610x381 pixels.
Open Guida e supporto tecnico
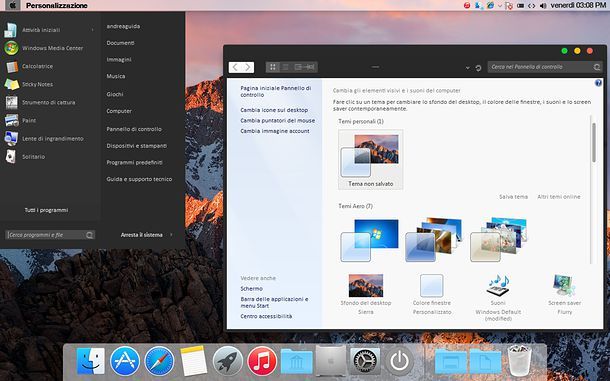tap(139, 179)
